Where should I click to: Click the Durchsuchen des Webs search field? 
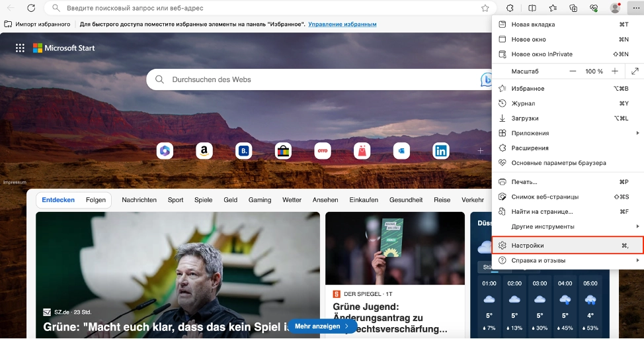pos(319,79)
